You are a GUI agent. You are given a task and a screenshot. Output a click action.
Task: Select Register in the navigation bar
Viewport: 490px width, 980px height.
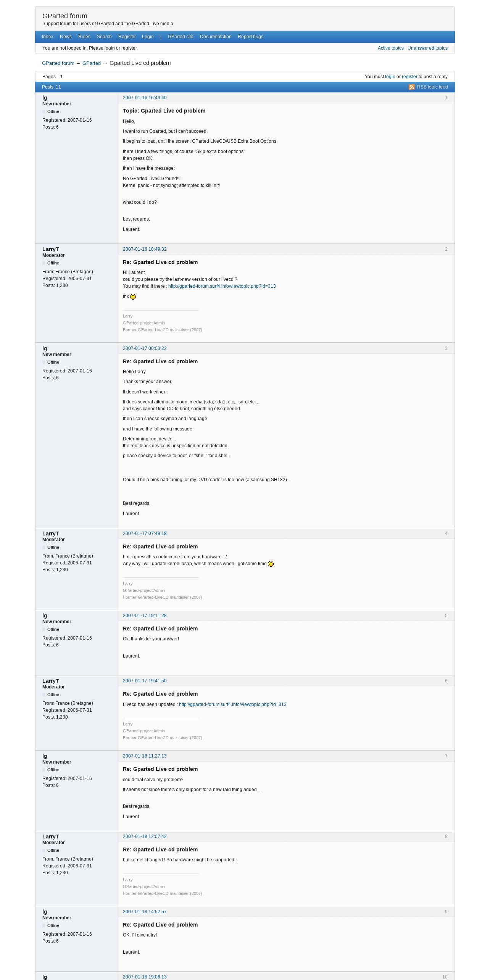(127, 37)
